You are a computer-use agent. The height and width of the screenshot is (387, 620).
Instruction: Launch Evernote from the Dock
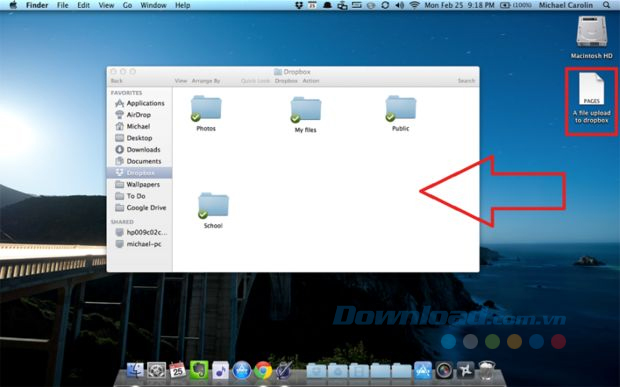point(199,370)
